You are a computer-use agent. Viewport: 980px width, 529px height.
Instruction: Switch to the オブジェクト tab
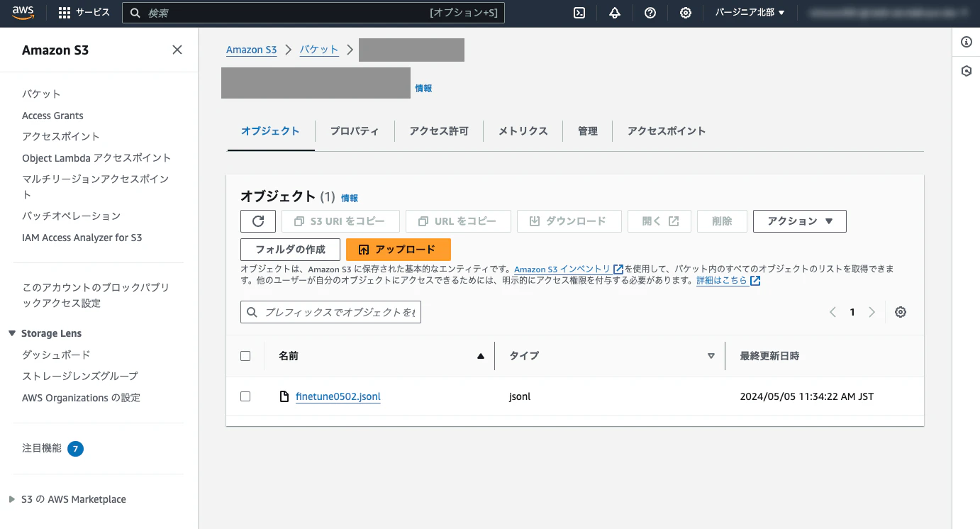(x=270, y=131)
